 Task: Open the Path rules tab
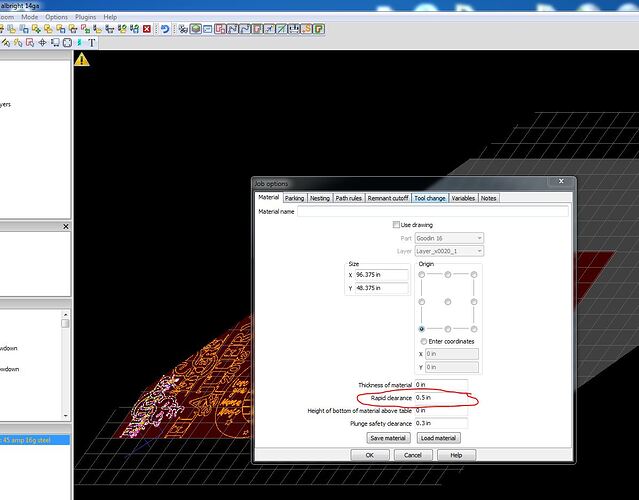[348, 198]
